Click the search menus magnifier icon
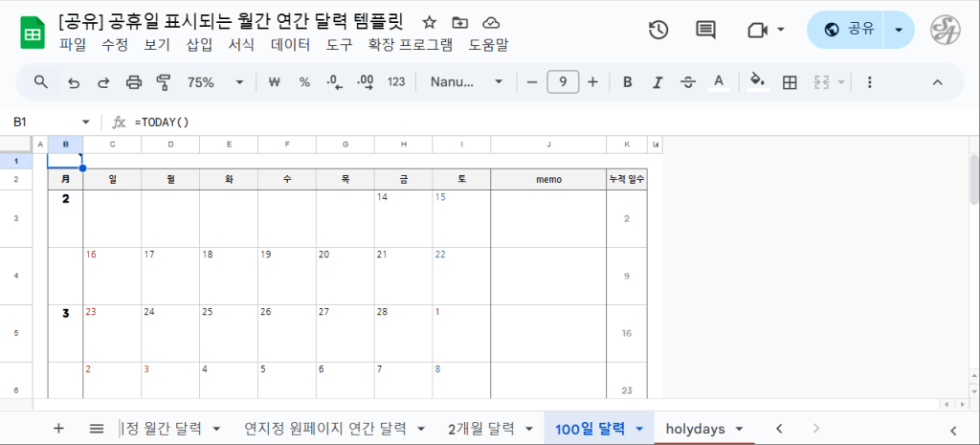Image resolution: width=980 pixels, height=445 pixels. point(41,82)
